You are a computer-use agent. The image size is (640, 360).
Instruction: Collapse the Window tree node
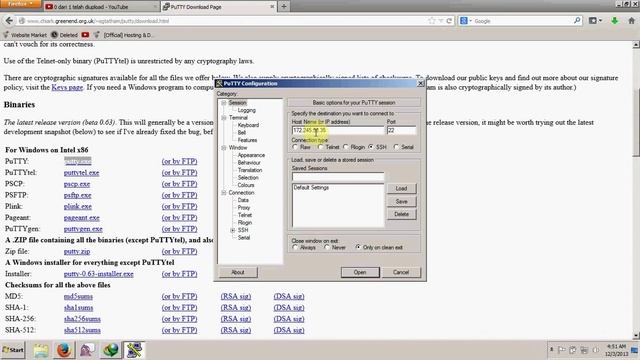pos(224,148)
